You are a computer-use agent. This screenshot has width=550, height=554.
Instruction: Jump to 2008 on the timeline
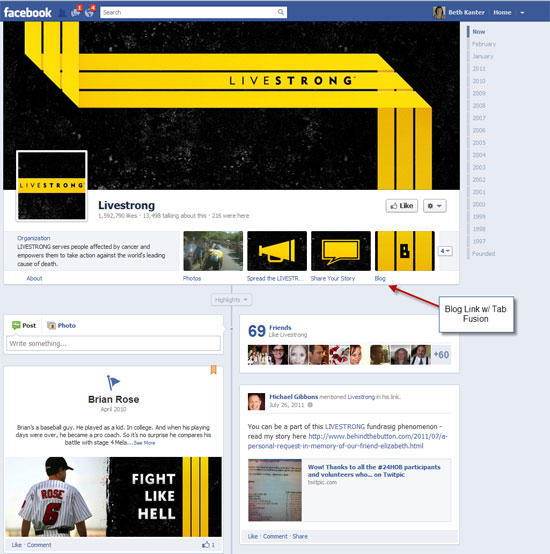(479, 106)
